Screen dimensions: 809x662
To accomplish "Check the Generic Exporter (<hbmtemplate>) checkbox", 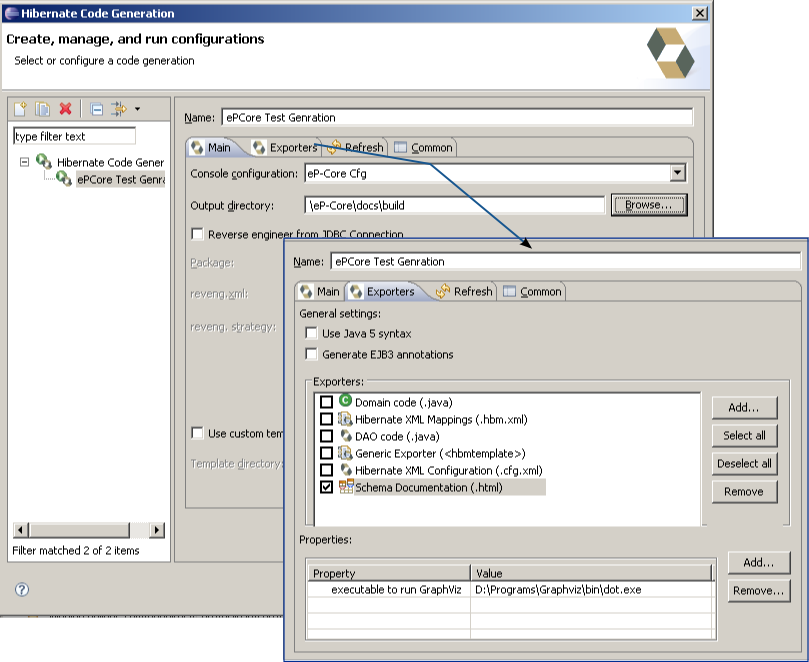I will pos(326,453).
